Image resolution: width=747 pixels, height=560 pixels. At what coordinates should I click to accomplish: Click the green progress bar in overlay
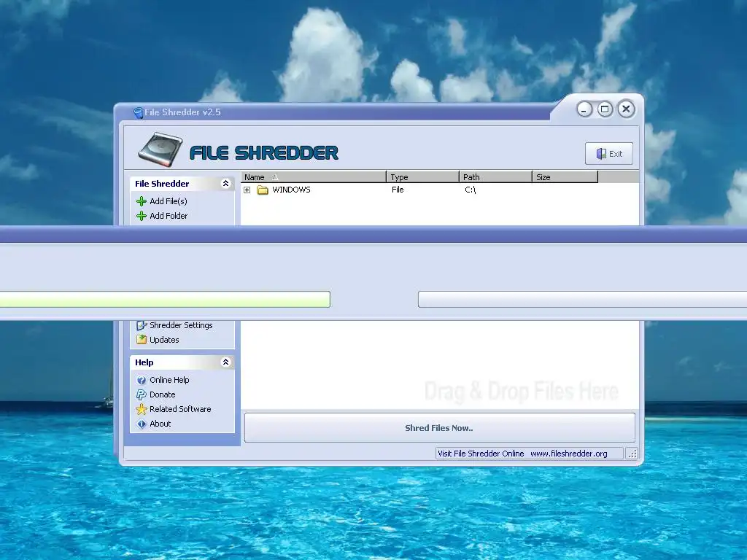[165, 300]
